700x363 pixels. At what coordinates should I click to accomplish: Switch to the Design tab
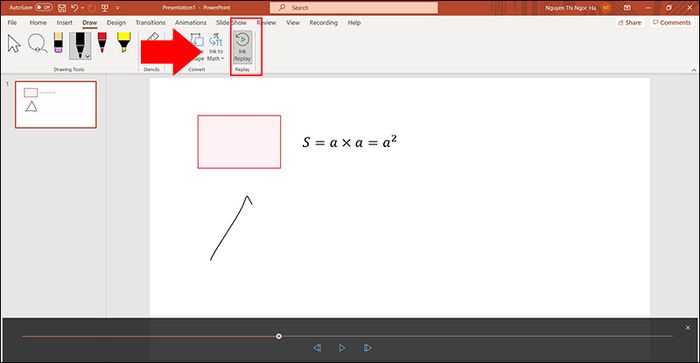click(116, 22)
